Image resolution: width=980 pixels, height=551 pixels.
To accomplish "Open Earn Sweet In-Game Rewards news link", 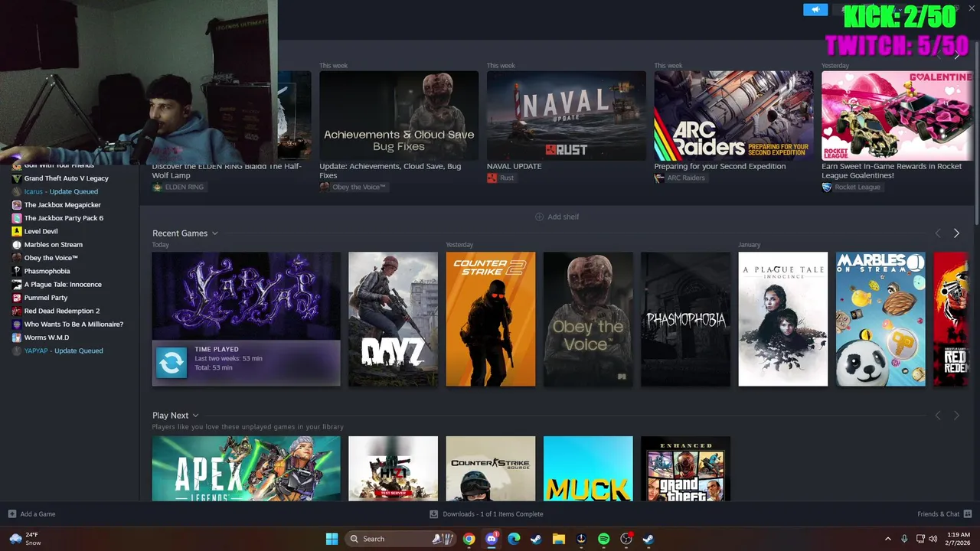I will coord(891,171).
